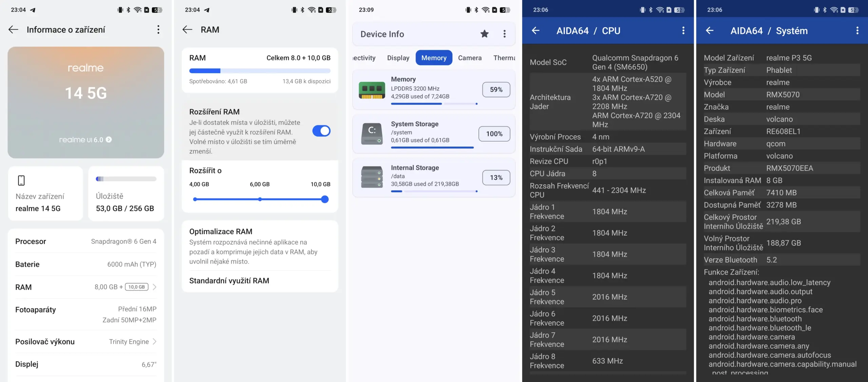Image resolution: width=868 pixels, height=382 pixels.
Task: Set RAM expansion slider to 6,00 GB
Action: [260, 199]
